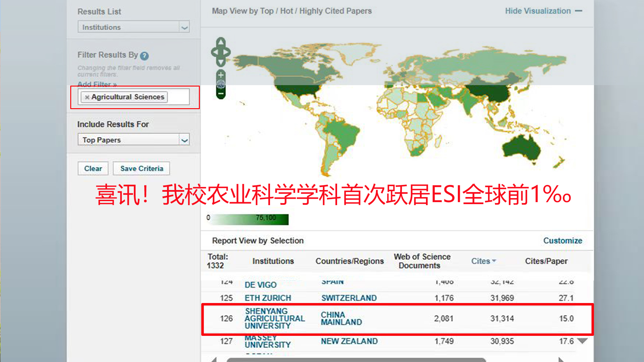Pan the map up with arrow
Viewport: 644px width, 362px height.
coord(221,42)
